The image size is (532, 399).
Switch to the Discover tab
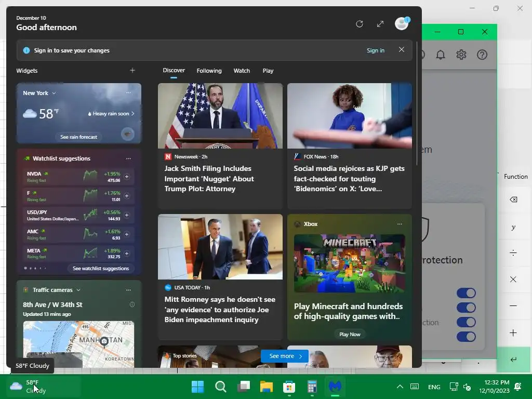174,70
